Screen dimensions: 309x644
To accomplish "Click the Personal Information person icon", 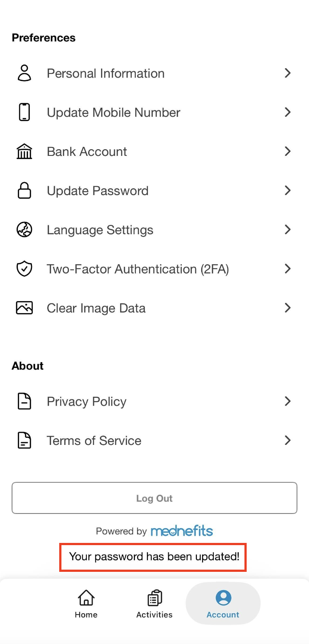I will [x=24, y=73].
